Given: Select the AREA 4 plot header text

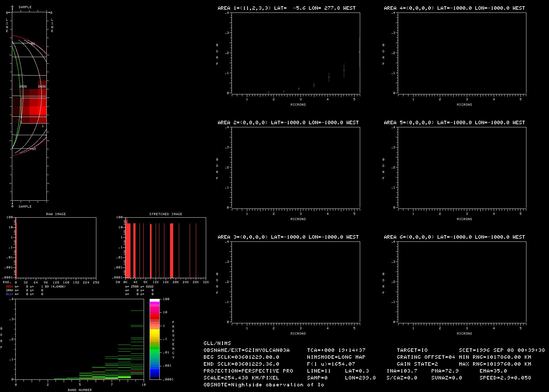Looking at the screenshot, I should (454, 8).
